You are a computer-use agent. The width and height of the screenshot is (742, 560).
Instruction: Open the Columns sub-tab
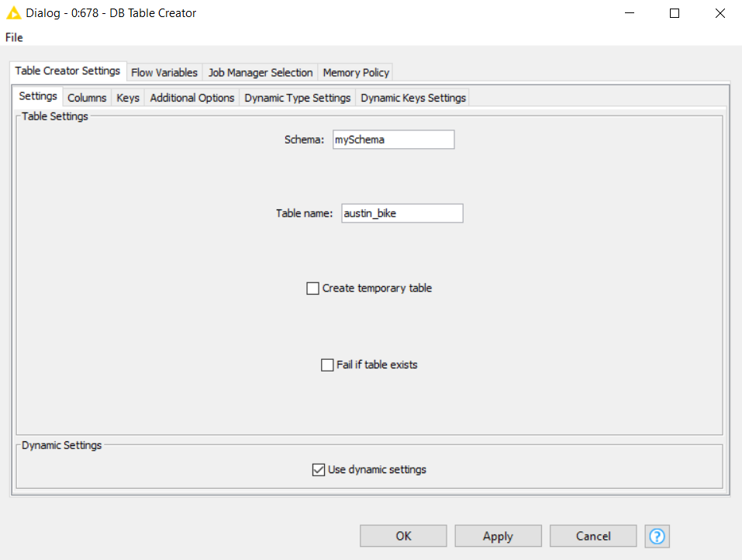click(87, 98)
